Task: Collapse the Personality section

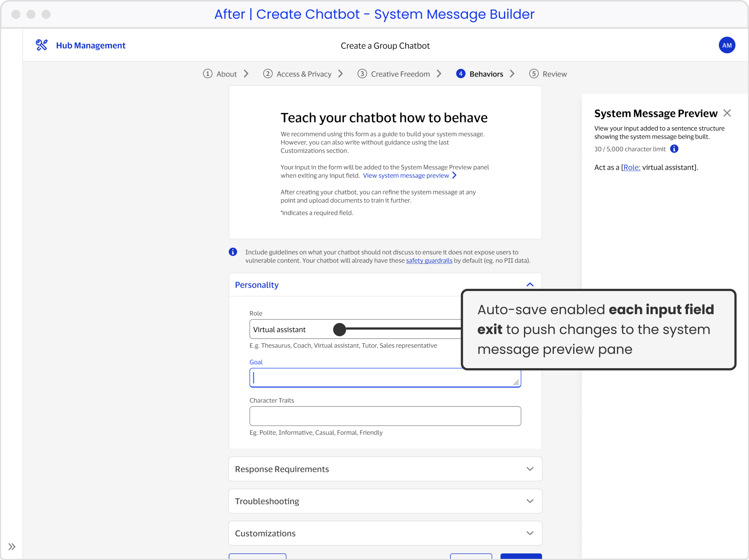Action: click(x=530, y=284)
